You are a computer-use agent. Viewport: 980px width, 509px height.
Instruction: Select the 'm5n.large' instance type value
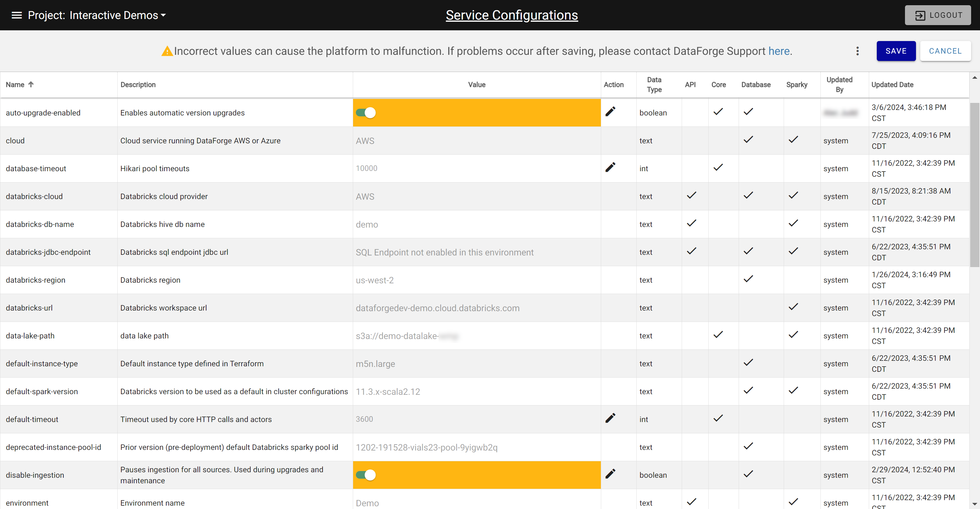click(x=375, y=364)
